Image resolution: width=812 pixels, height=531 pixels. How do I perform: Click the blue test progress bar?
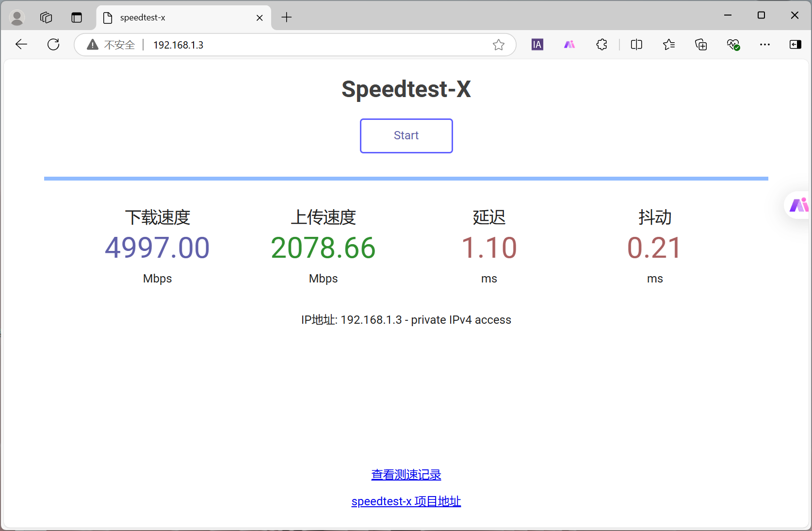pos(406,179)
